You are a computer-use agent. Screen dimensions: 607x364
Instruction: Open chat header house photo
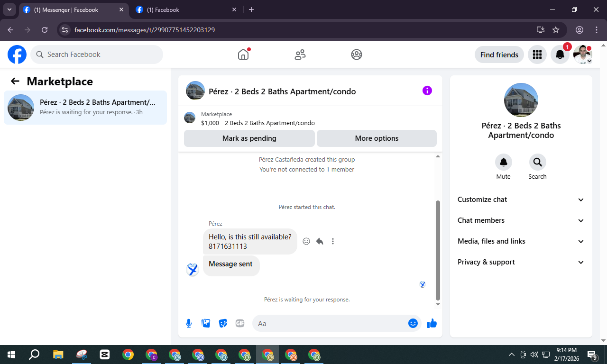click(195, 91)
